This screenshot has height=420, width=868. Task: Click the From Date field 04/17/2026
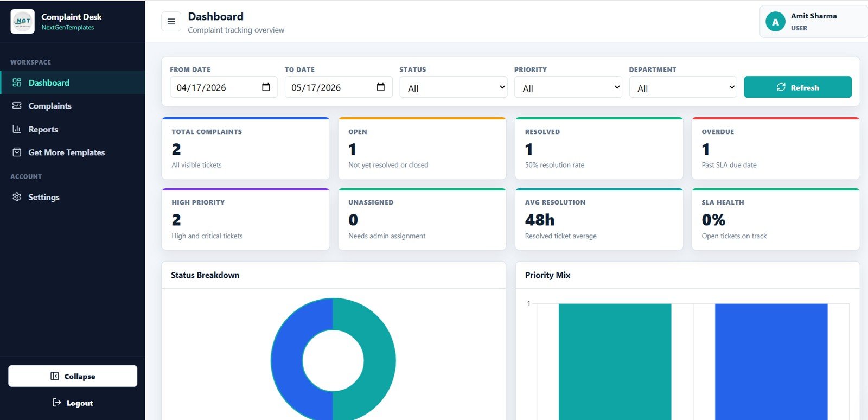tap(224, 87)
